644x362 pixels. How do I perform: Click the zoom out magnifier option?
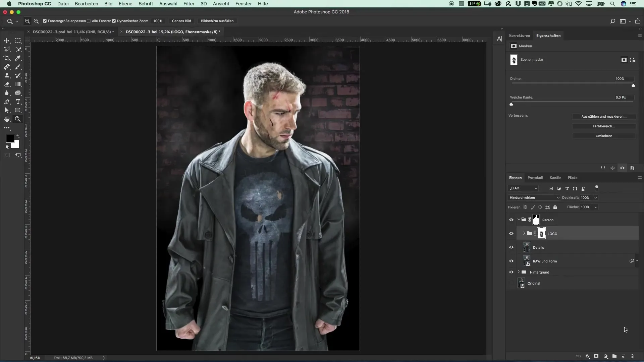point(36,21)
